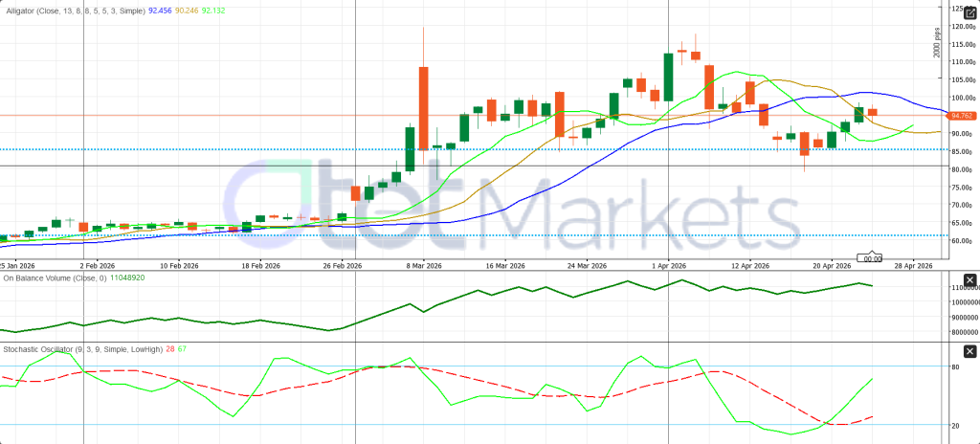Image resolution: width=980 pixels, height=444 pixels.
Task: Click the 18 Feb 2026 date label
Action: (261, 266)
